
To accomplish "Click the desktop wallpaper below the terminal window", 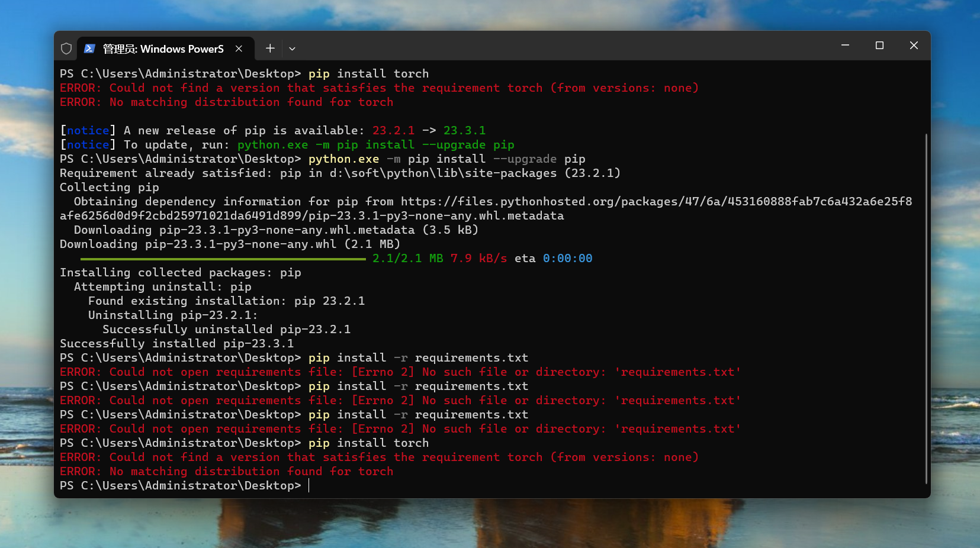I will [490, 524].
